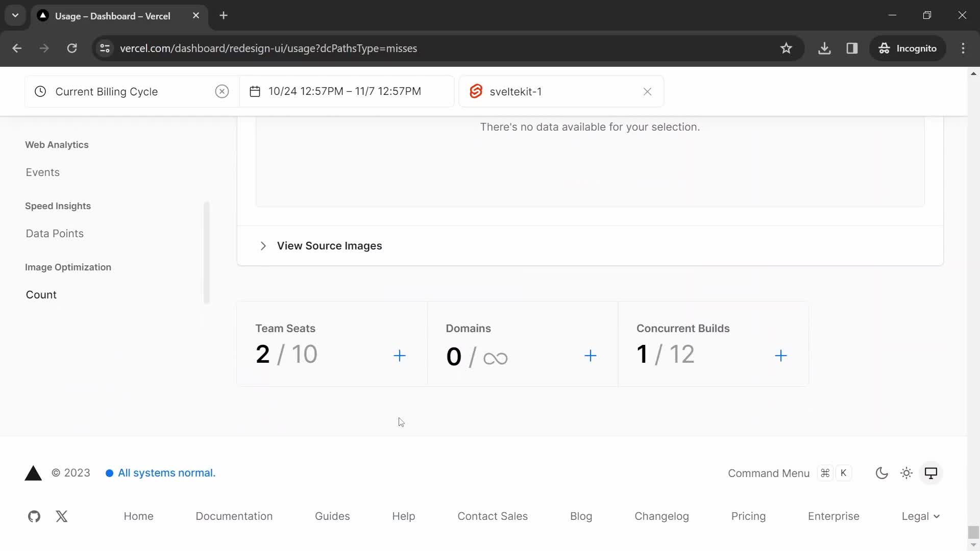Open the Command Menu
Screen dimensions: 980x551
[790, 473]
